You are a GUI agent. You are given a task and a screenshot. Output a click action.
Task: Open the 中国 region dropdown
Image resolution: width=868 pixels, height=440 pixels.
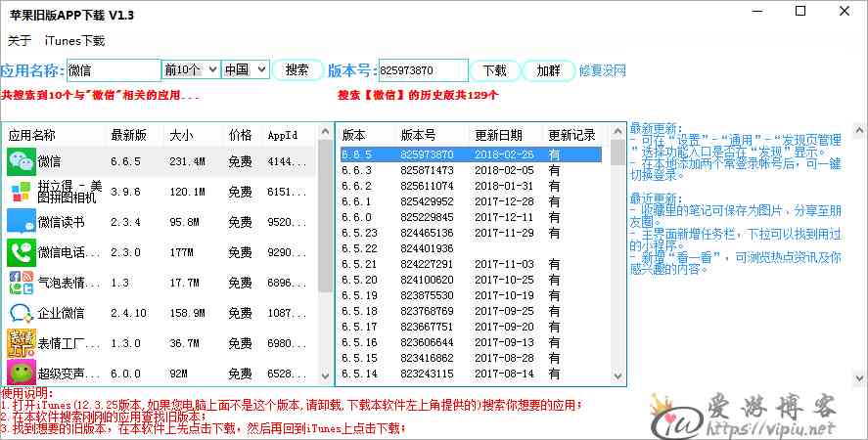pyautogui.click(x=246, y=70)
